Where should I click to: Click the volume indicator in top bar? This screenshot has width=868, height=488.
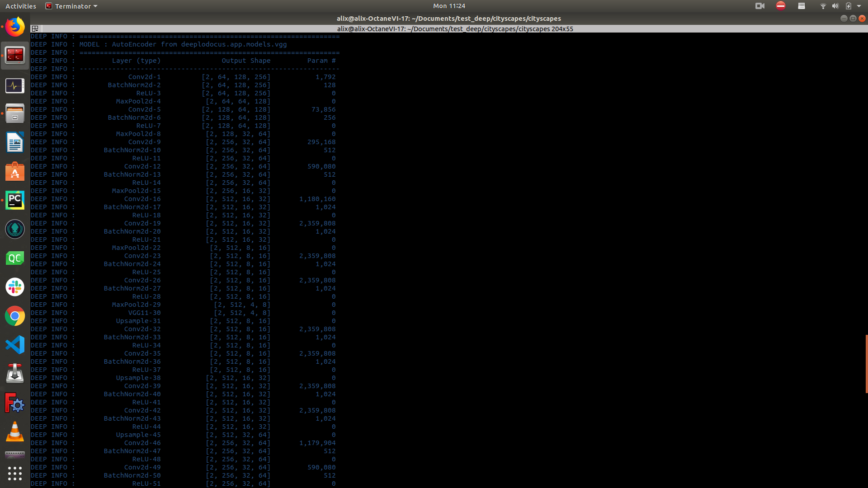835,6
